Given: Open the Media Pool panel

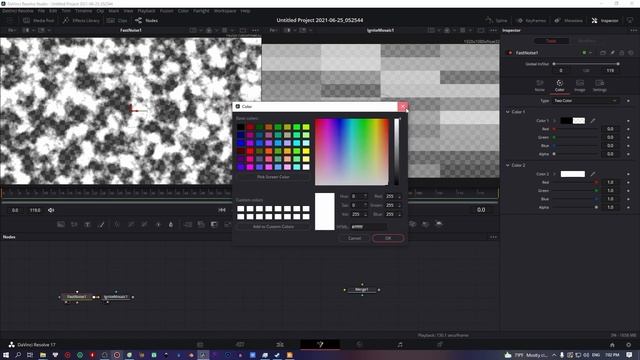Looking at the screenshot, I should tap(38, 20).
